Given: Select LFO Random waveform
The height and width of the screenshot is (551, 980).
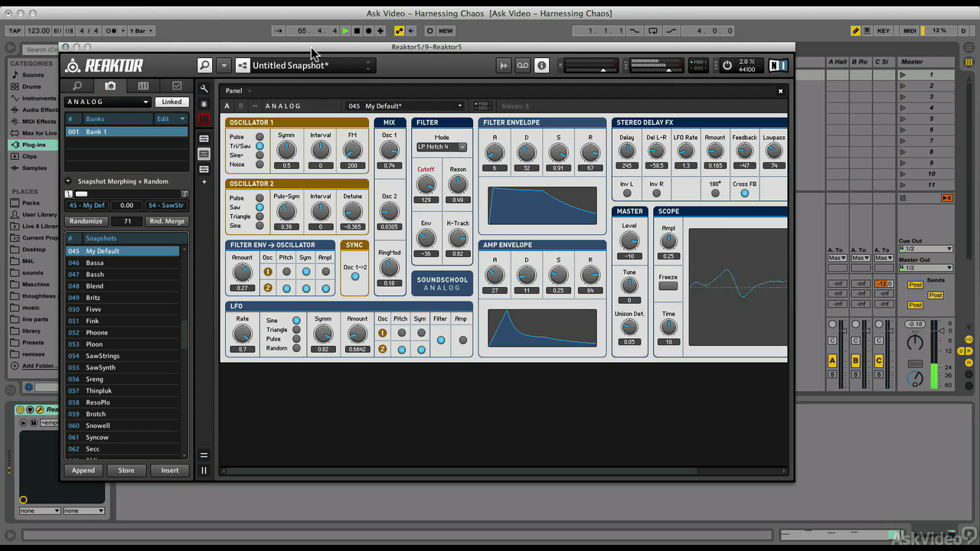Looking at the screenshot, I should [296, 348].
